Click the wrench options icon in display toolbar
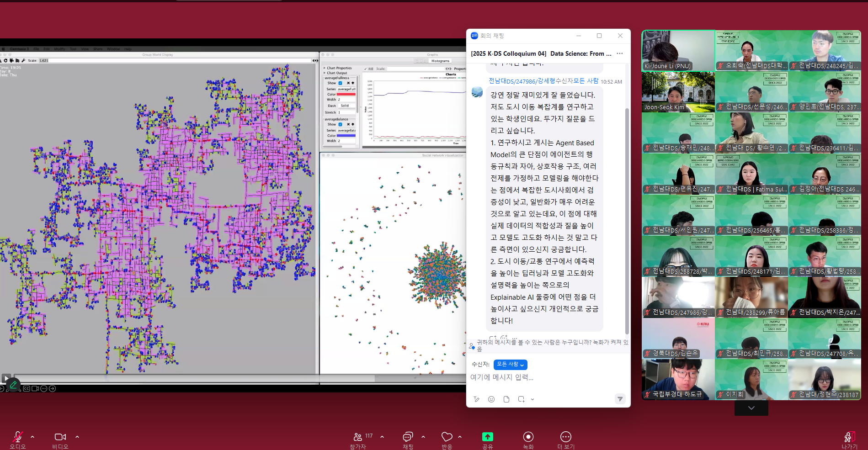The height and width of the screenshot is (450, 868). pyautogui.click(x=23, y=60)
